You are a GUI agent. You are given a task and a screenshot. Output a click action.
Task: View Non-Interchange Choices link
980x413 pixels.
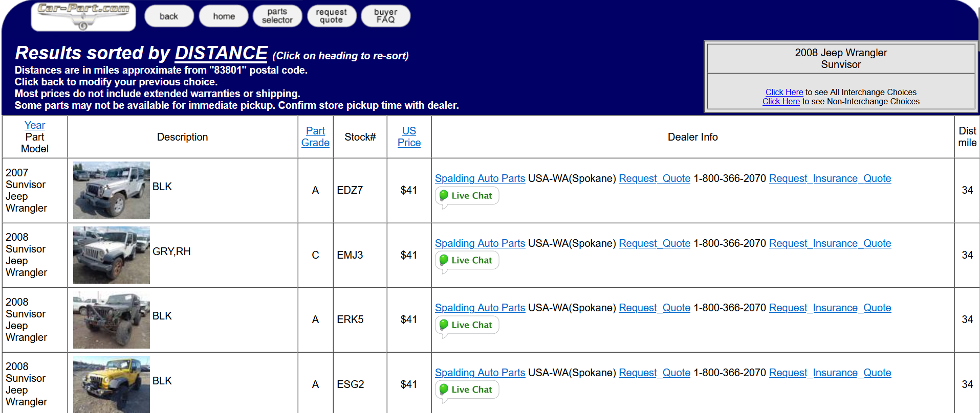coord(781,101)
